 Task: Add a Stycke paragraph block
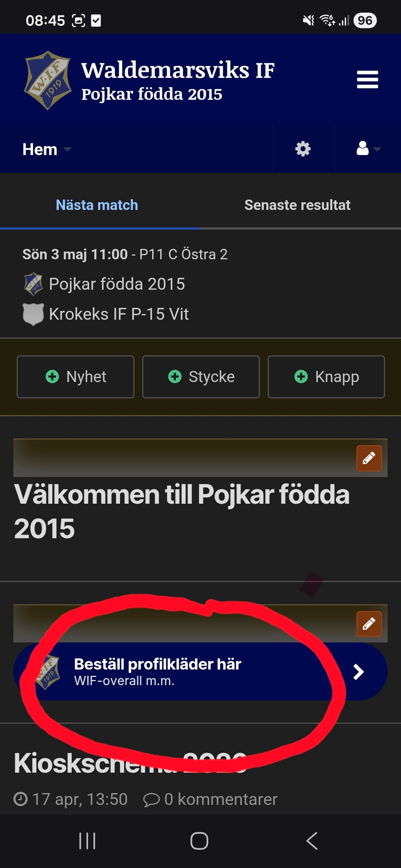click(201, 377)
